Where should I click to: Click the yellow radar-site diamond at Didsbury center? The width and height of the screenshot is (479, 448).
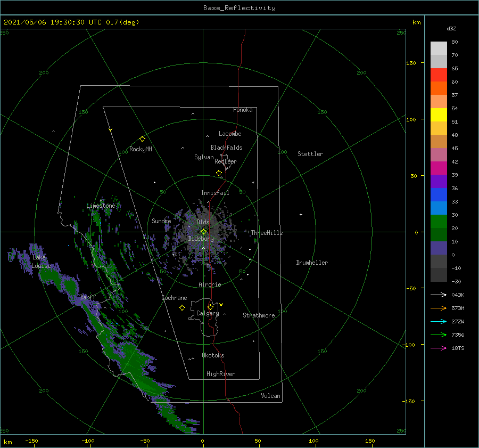pyautogui.click(x=203, y=232)
